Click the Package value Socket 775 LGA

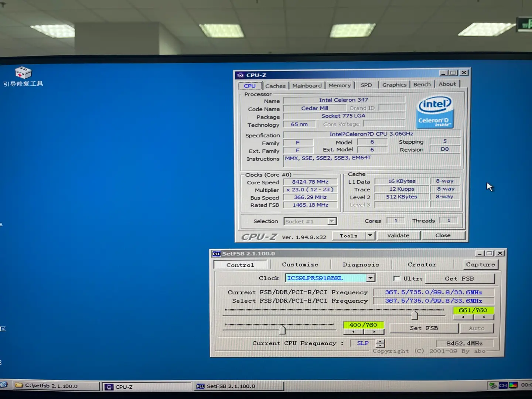[344, 116]
